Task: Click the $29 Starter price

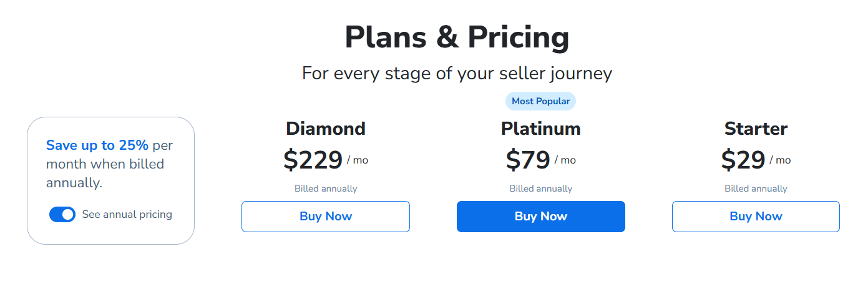Action: pos(743,160)
